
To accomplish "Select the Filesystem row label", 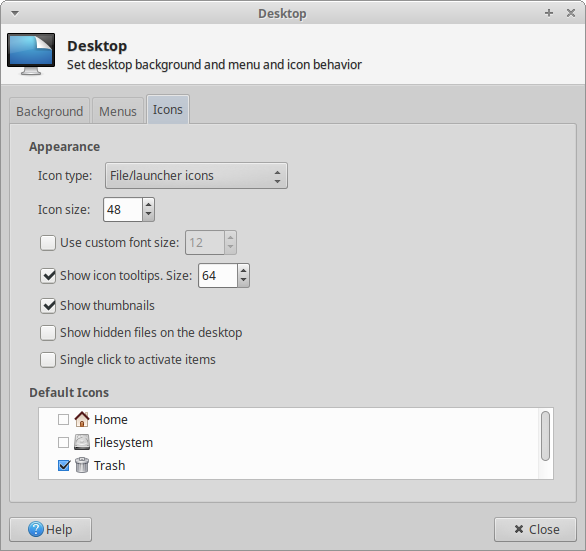I will pos(123,443).
